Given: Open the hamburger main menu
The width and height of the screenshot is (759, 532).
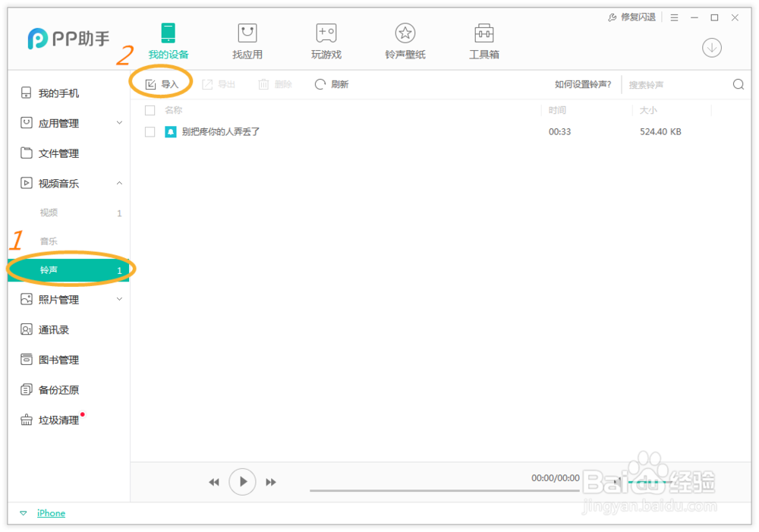Looking at the screenshot, I should (674, 17).
